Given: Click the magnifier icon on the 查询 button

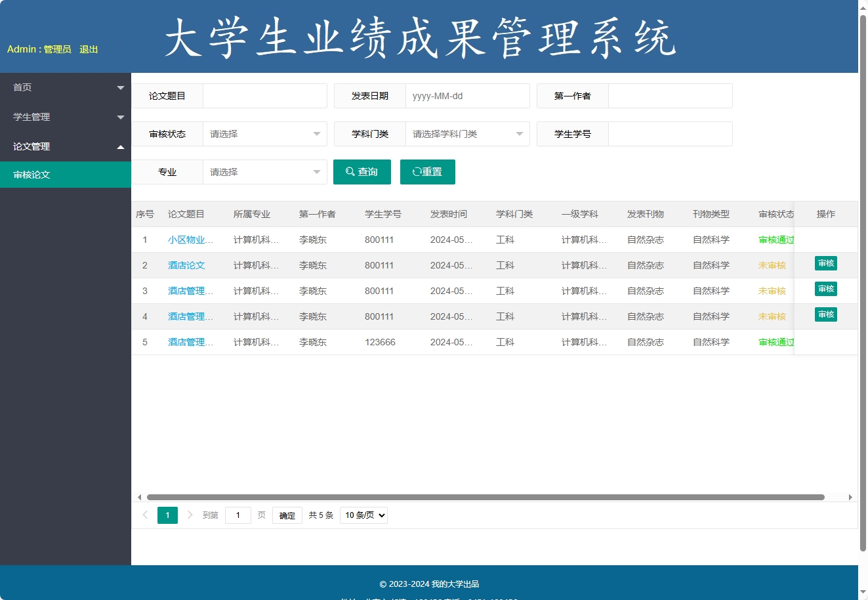Looking at the screenshot, I should tap(350, 171).
